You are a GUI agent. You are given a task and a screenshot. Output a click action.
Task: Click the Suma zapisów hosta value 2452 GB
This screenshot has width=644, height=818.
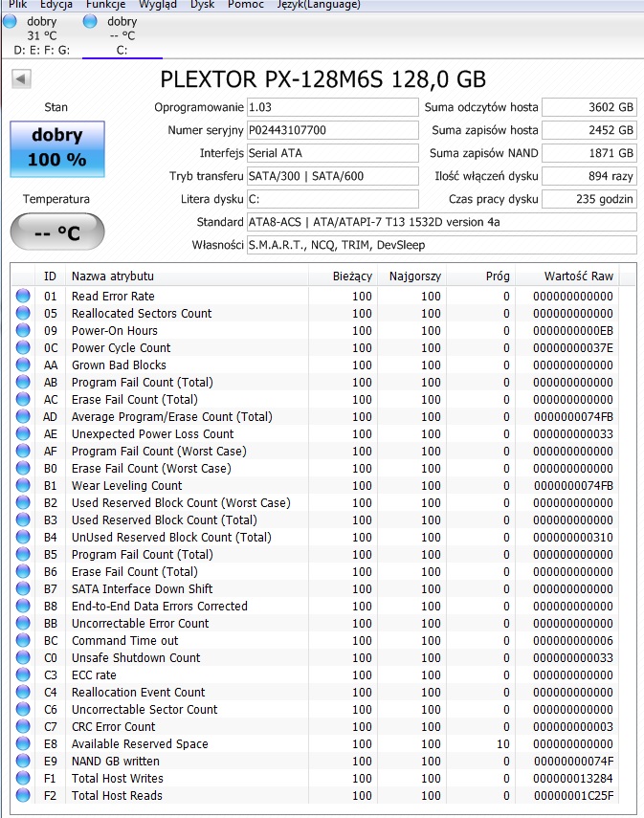(589, 130)
